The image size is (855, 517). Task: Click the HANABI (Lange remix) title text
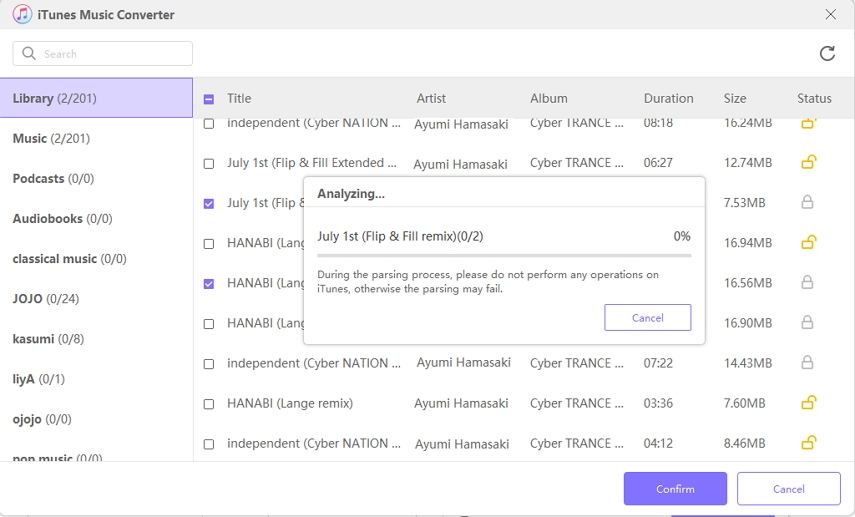tap(290, 403)
